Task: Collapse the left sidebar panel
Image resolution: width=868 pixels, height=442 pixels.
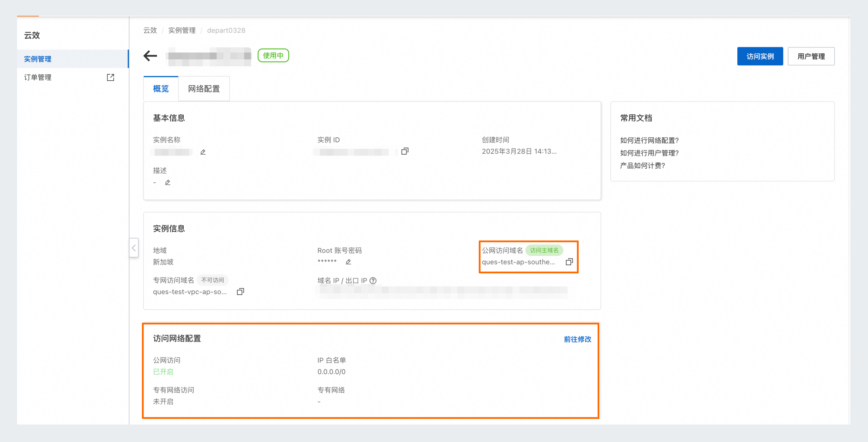Action: pyautogui.click(x=134, y=247)
